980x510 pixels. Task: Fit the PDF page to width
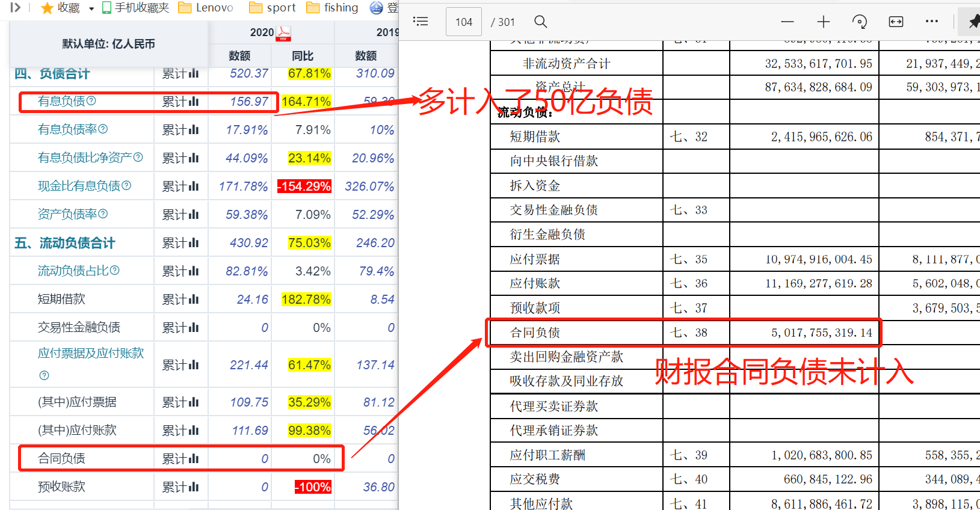pyautogui.click(x=896, y=22)
